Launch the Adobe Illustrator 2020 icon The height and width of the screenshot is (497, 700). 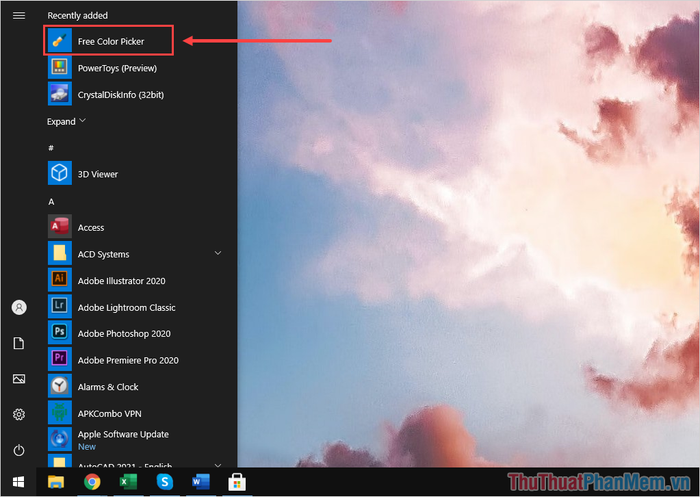pyautogui.click(x=60, y=280)
